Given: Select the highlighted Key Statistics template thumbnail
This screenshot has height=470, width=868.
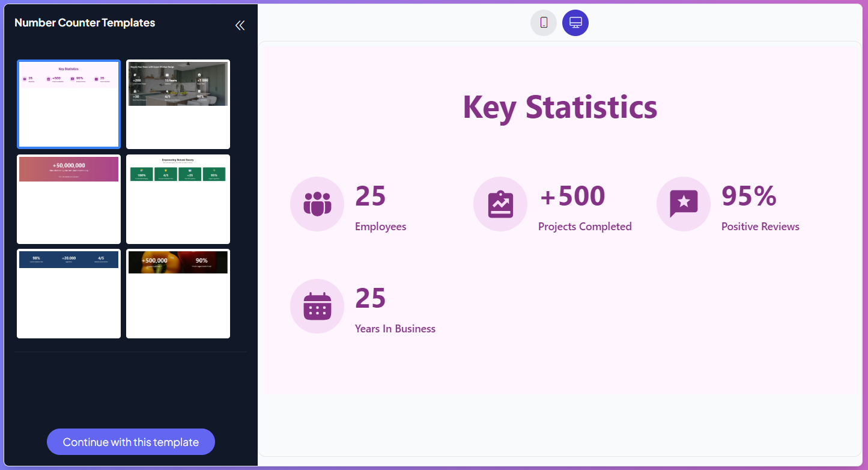Looking at the screenshot, I should tap(68, 104).
